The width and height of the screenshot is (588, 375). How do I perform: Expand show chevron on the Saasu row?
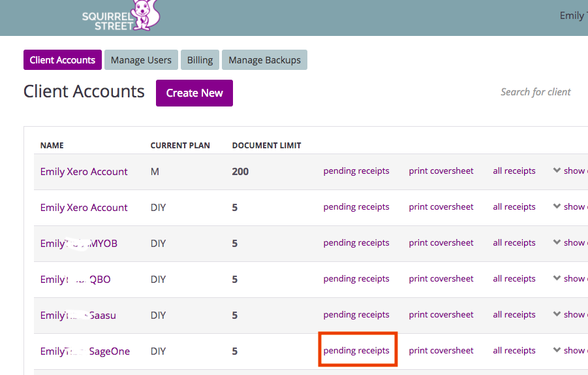[557, 314]
